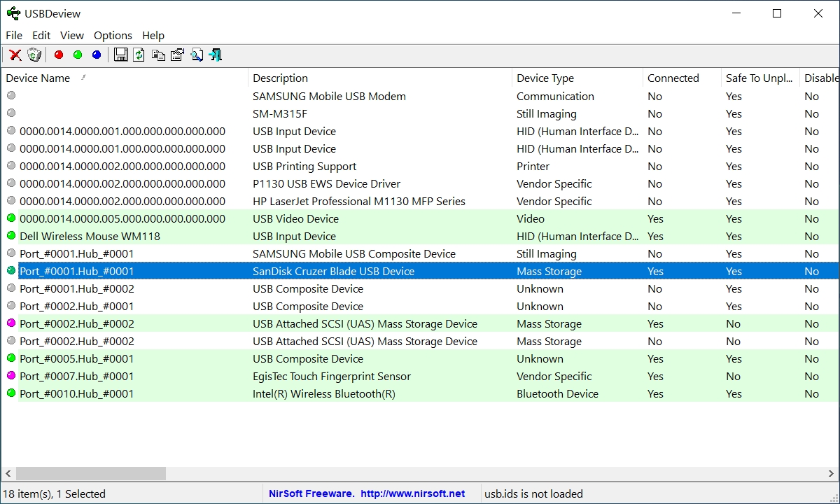Exit USBDeview using the door icon
This screenshot has height=504, width=840.
click(215, 55)
